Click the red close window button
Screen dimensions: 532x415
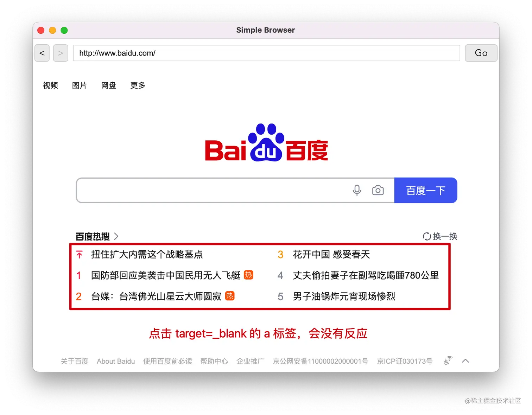pyautogui.click(x=41, y=30)
